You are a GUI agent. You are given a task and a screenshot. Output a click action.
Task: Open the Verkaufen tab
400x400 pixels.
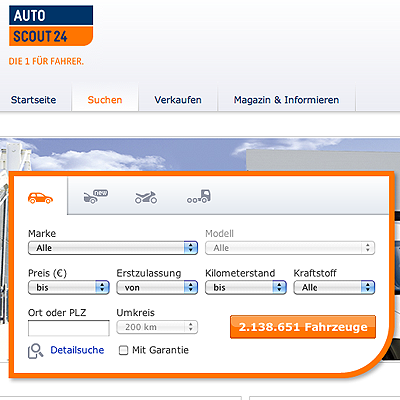178,100
